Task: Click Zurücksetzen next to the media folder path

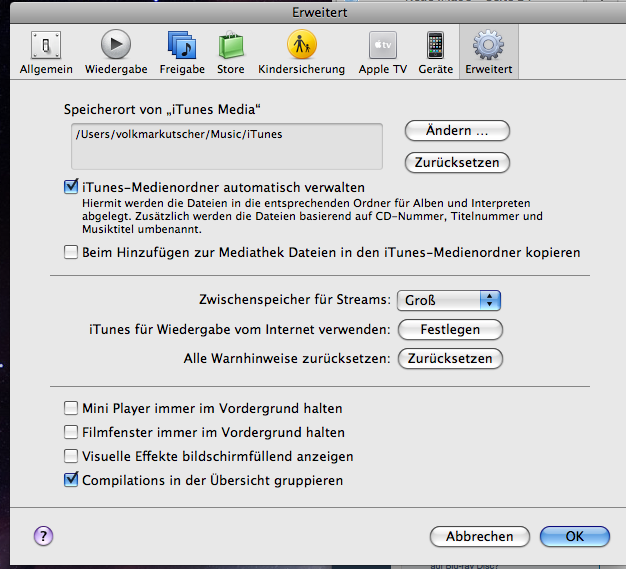Action: point(457,163)
